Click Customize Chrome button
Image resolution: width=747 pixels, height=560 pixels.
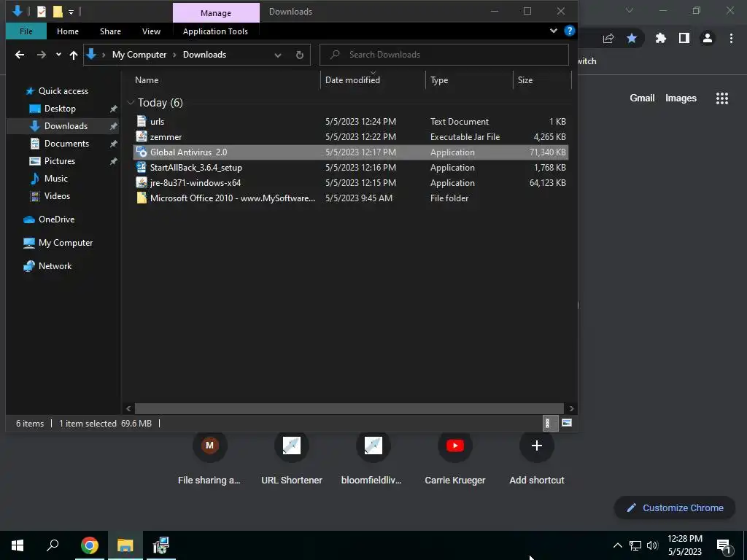point(675,507)
